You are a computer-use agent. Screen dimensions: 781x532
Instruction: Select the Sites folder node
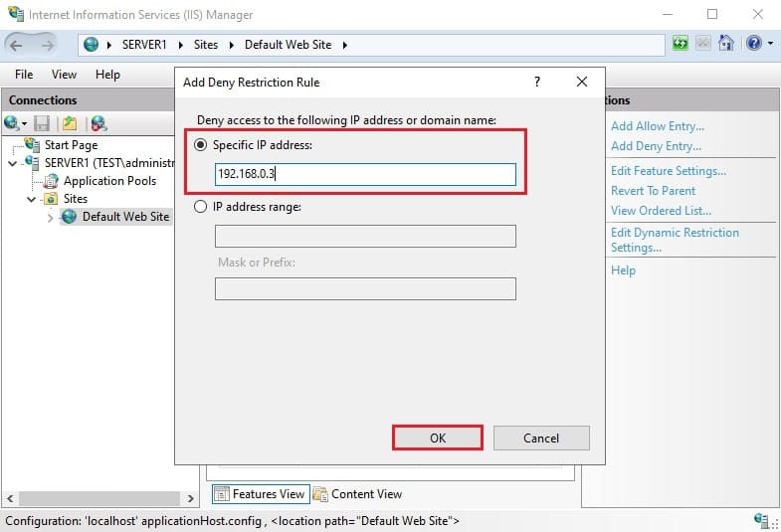click(x=76, y=199)
